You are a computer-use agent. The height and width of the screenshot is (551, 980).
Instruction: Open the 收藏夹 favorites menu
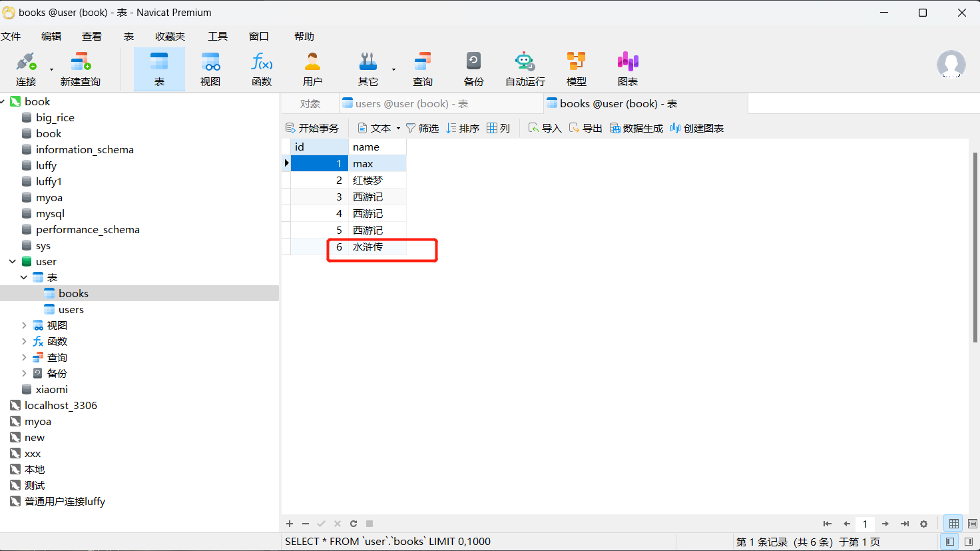tap(170, 36)
